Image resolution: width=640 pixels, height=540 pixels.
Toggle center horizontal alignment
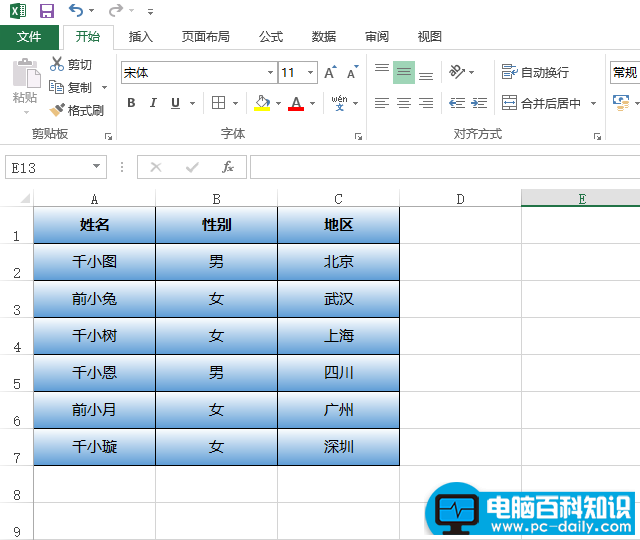click(x=404, y=103)
